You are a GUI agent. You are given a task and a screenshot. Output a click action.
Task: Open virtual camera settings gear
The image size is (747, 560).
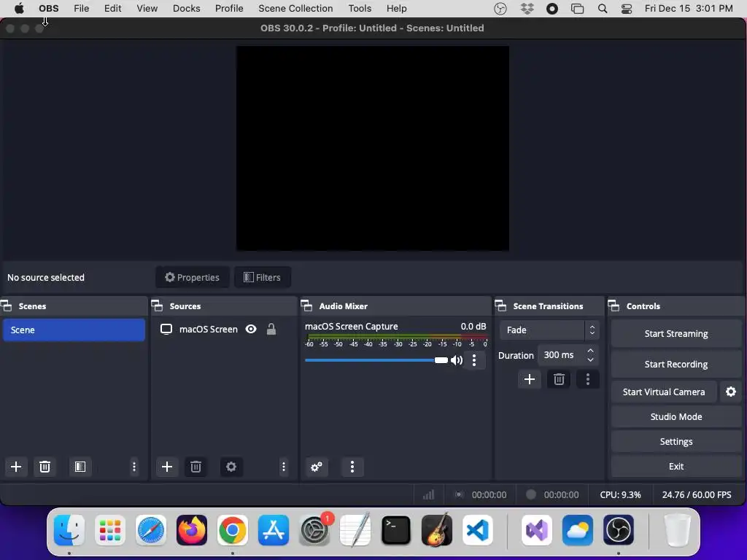point(731,392)
